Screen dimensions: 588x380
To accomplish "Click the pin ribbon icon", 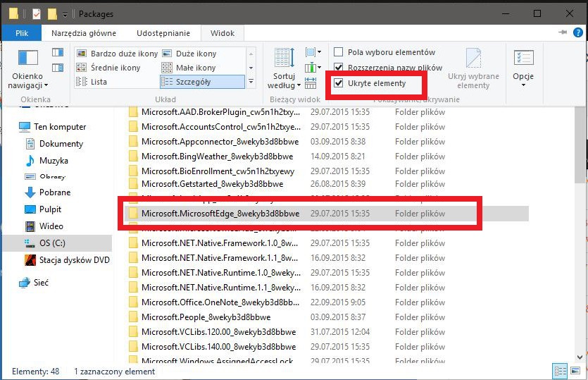I will tap(563, 32).
